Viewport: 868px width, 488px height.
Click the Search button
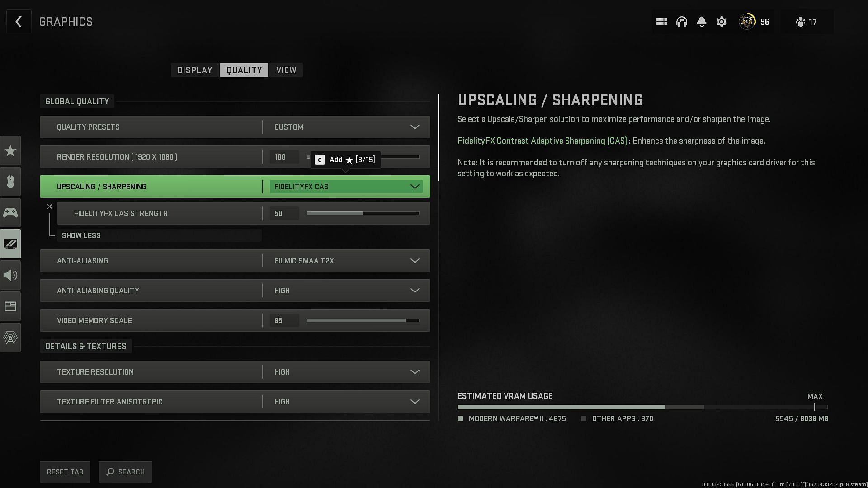point(125,472)
